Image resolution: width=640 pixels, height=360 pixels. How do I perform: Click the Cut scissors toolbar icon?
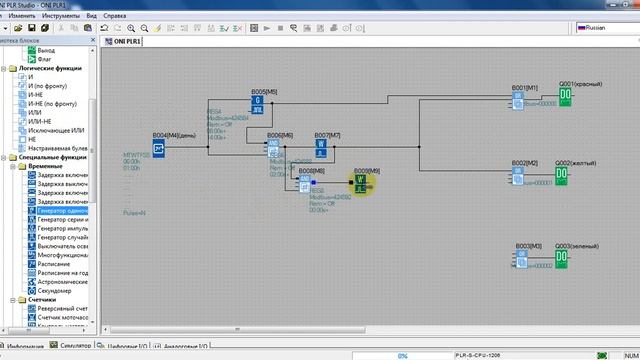[61, 28]
